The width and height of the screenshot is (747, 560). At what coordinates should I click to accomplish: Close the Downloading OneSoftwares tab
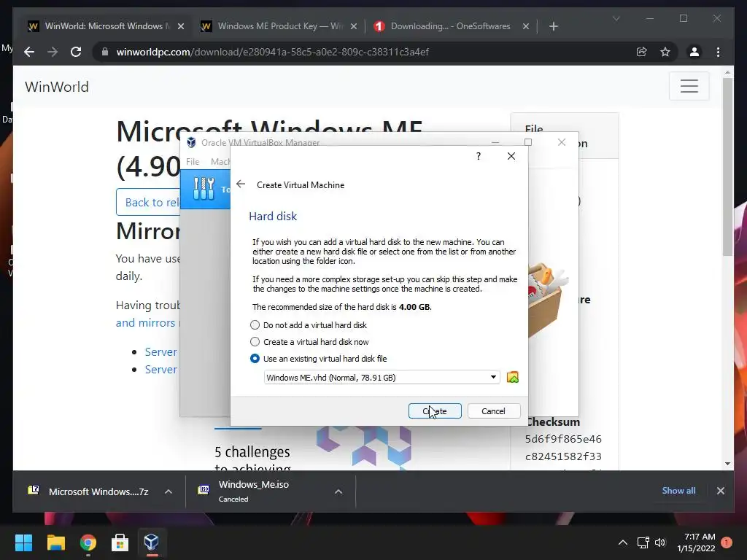(525, 26)
